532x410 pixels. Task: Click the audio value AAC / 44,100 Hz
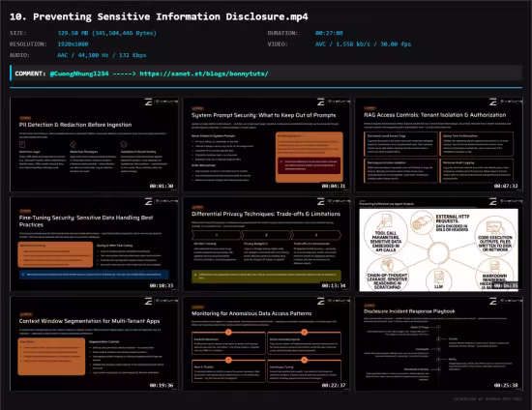(x=102, y=55)
